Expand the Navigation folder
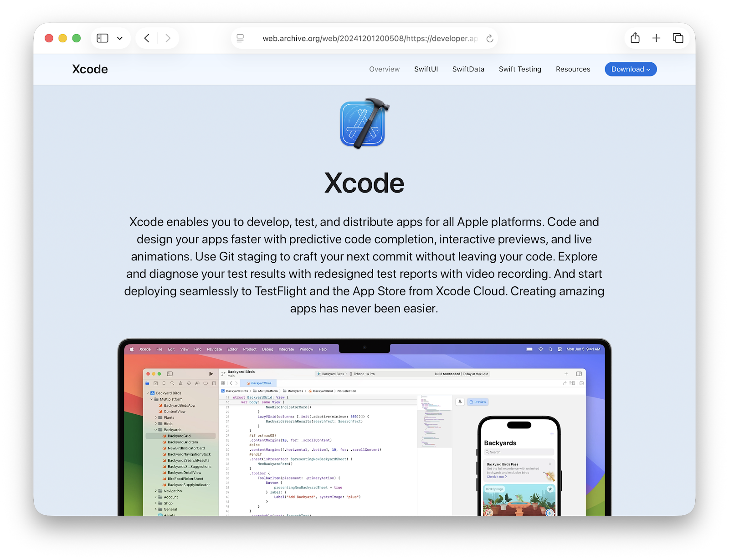 point(156,491)
